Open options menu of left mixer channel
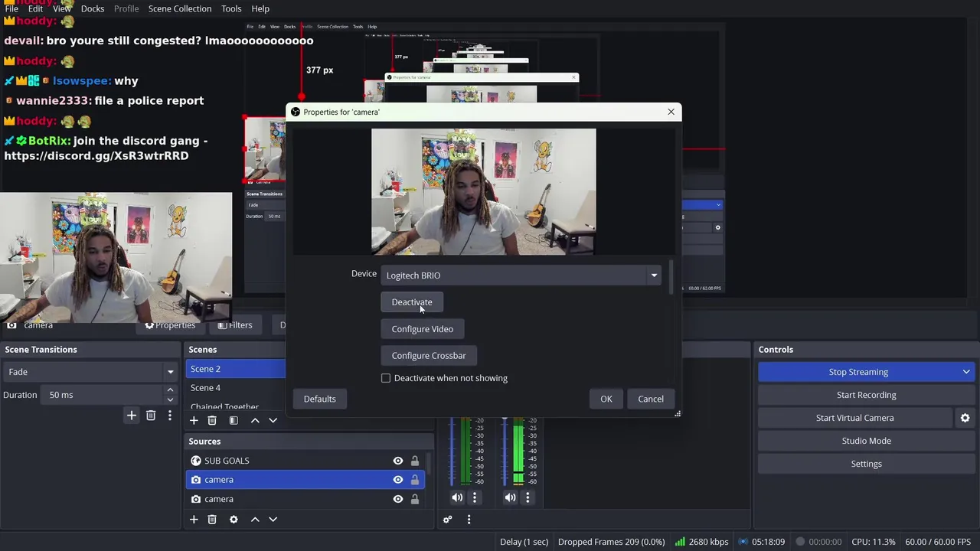Image resolution: width=980 pixels, height=551 pixels. 475,497
